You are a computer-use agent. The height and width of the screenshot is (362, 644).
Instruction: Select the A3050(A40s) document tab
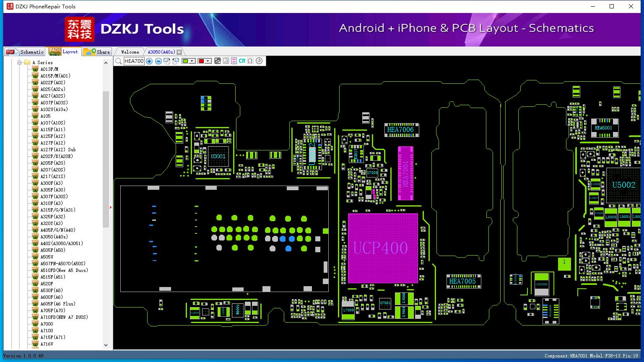tap(161, 52)
